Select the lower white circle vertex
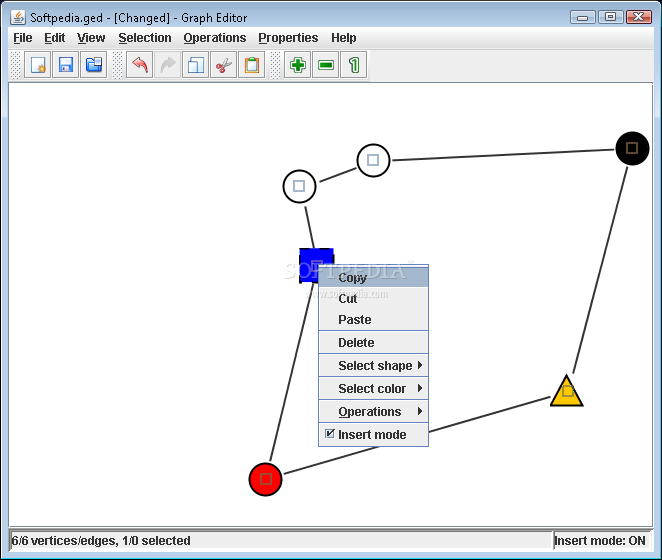The width and height of the screenshot is (662, 560). coord(299,186)
